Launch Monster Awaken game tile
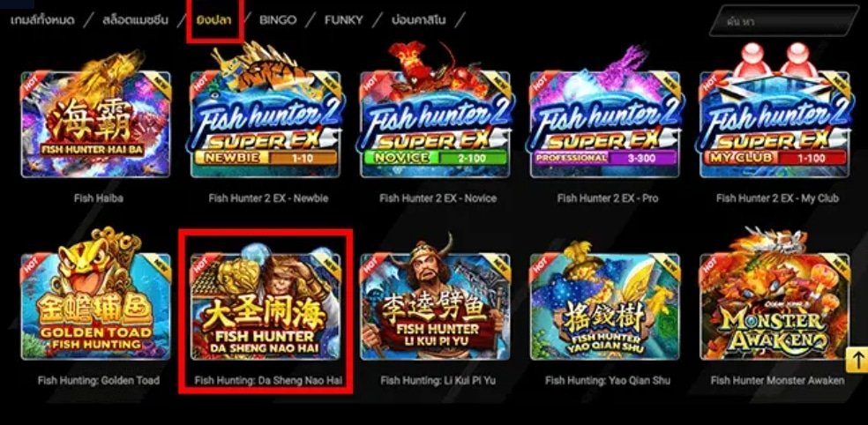This screenshot has height=425, width=868. pos(775,306)
